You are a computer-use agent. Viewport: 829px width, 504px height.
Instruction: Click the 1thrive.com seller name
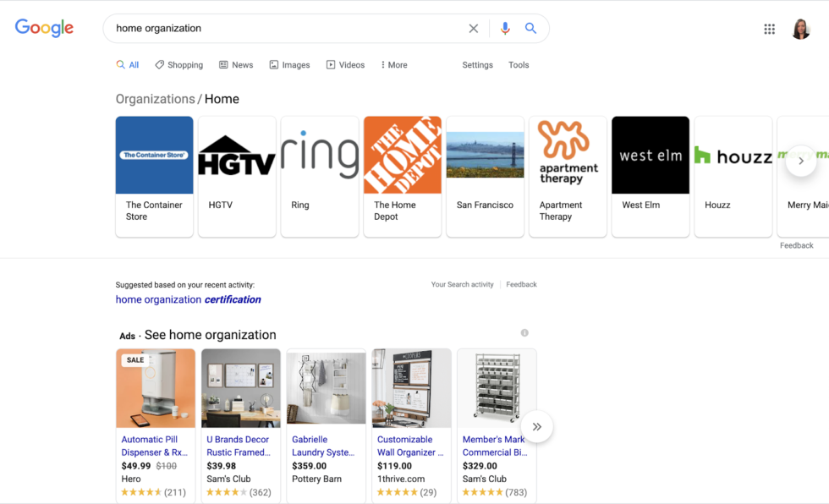click(x=401, y=479)
